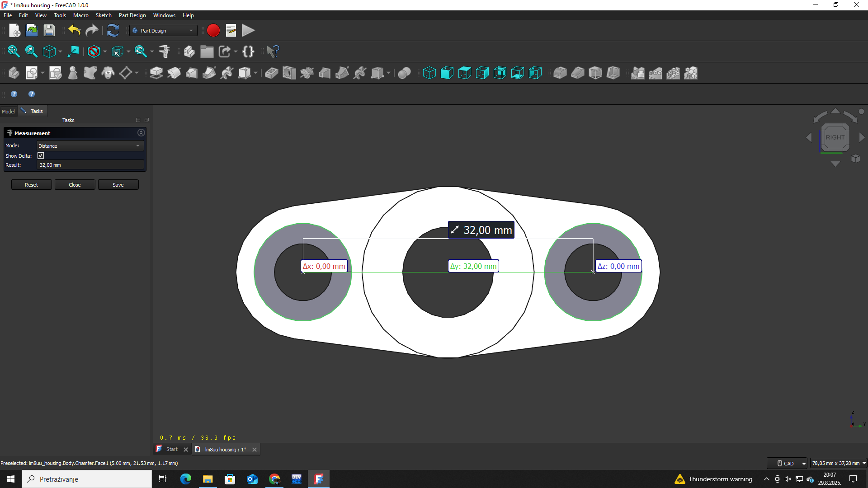Open Microsoft Edge from the taskbar

(186, 479)
